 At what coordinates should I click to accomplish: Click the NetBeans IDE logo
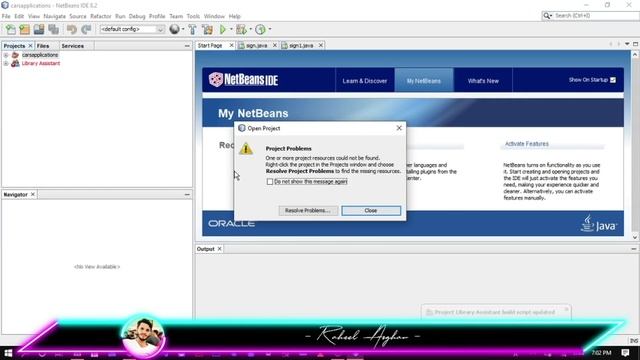(x=243, y=80)
